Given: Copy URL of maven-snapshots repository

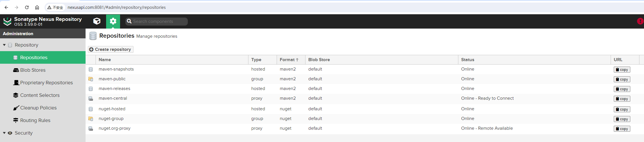Looking at the screenshot, I should click(x=622, y=70).
